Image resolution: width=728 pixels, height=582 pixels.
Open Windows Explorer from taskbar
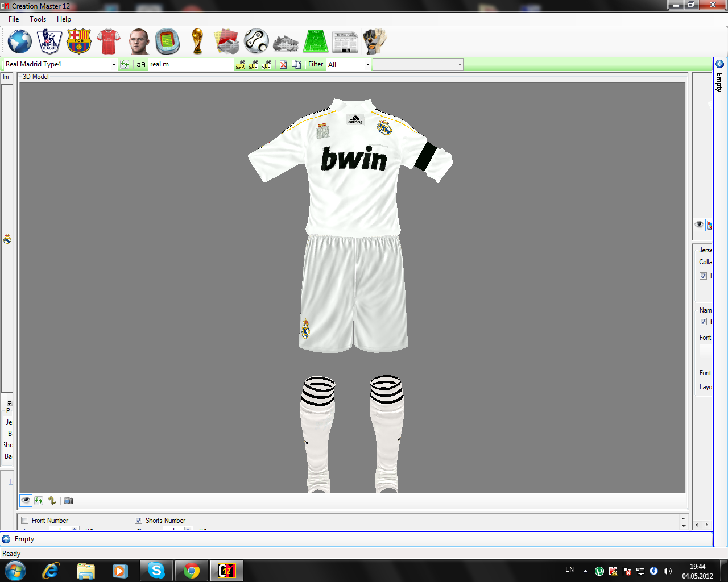(x=86, y=571)
